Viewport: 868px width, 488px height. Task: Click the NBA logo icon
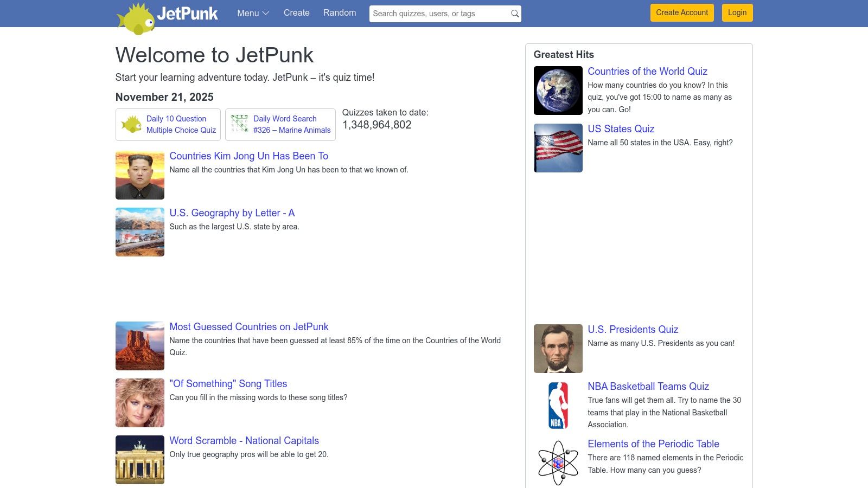[x=557, y=406]
